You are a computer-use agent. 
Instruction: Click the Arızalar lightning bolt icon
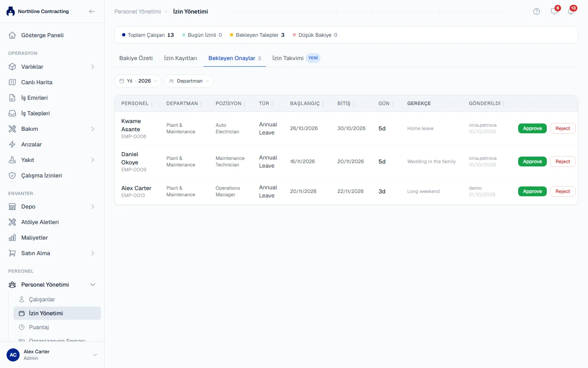pos(12,144)
